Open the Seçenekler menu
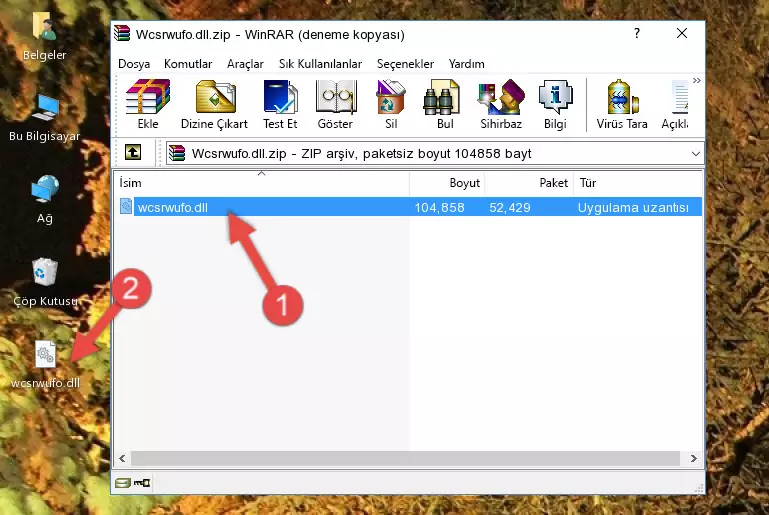Image resolution: width=769 pixels, height=515 pixels. point(405,64)
